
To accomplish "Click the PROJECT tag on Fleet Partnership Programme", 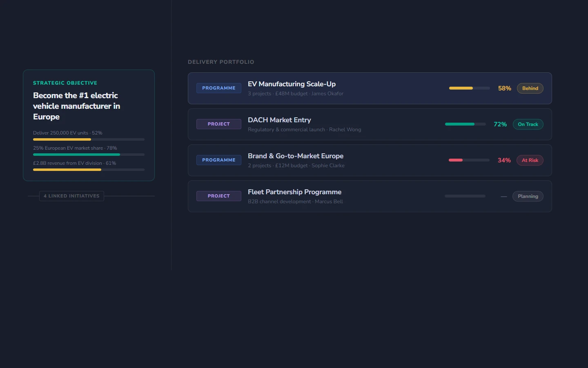I will pyautogui.click(x=219, y=196).
